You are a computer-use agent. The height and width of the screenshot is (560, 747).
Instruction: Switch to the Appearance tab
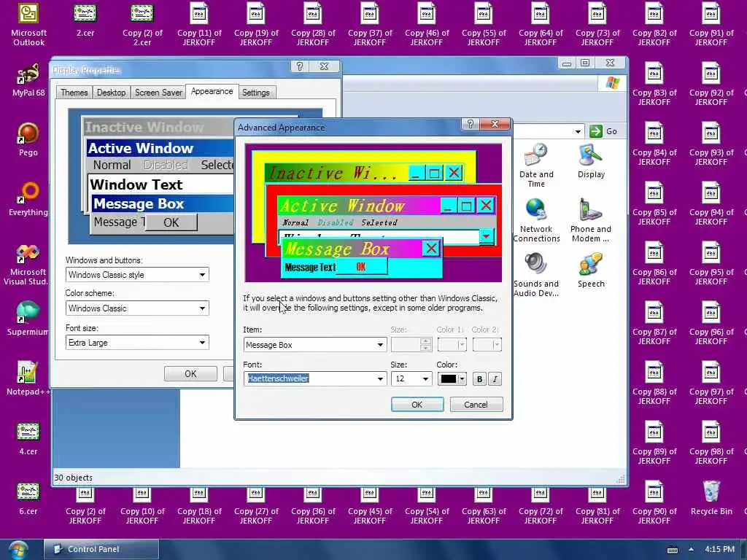(212, 91)
